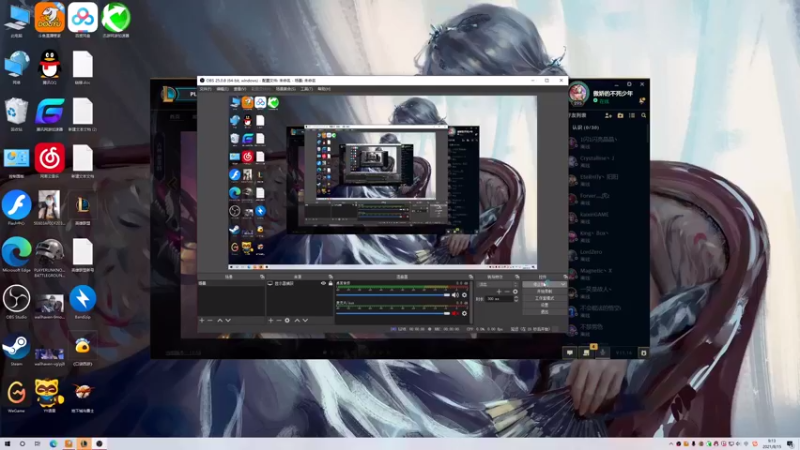
Task: Adjust the mic audio volume slider
Action: (x=393, y=313)
